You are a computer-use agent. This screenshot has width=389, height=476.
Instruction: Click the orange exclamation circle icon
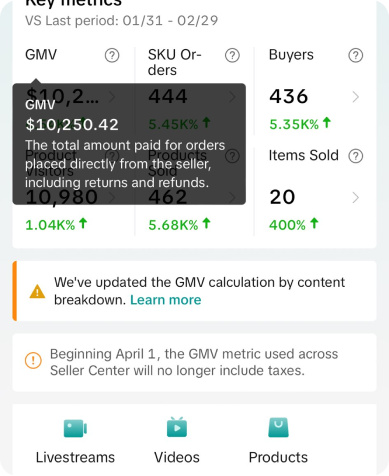[x=33, y=360]
